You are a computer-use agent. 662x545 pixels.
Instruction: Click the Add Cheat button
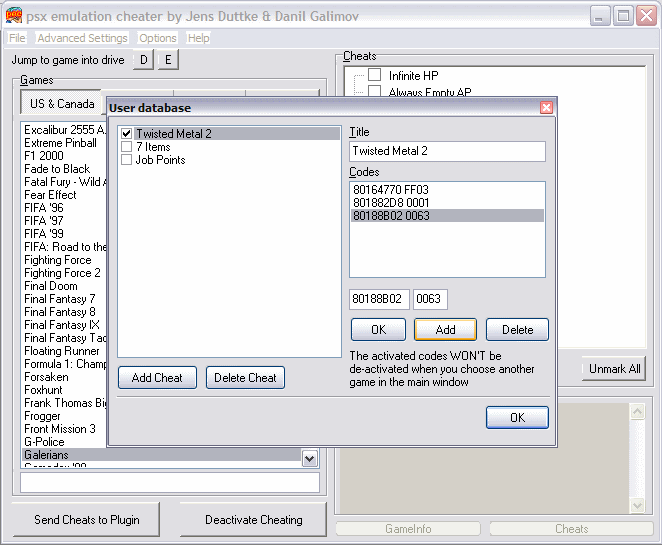pos(157,377)
